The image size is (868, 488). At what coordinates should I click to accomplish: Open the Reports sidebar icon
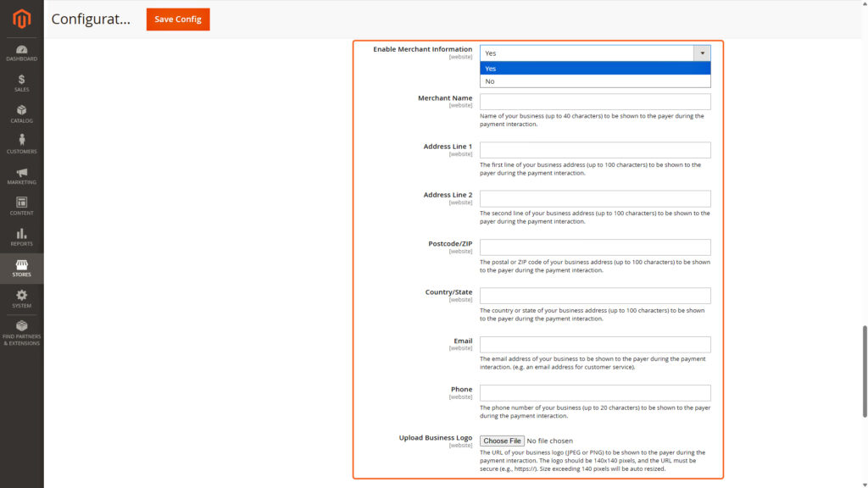(x=20, y=237)
